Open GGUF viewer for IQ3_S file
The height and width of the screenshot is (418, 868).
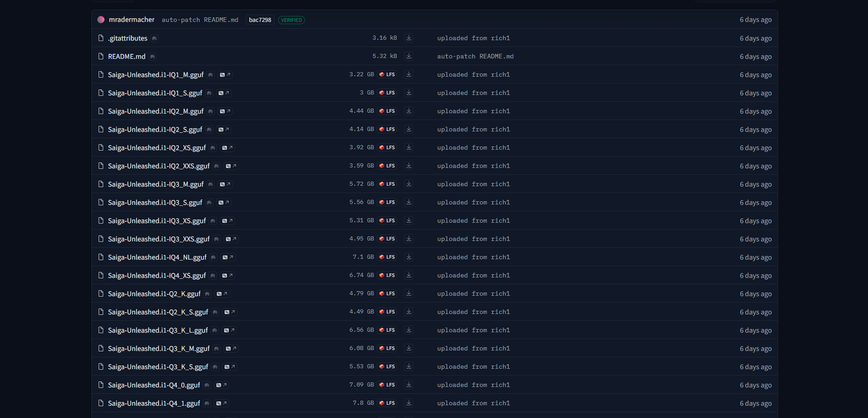coord(224,203)
